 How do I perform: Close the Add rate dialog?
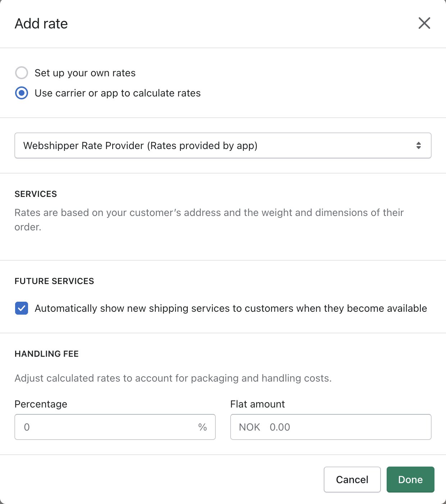[424, 23]
